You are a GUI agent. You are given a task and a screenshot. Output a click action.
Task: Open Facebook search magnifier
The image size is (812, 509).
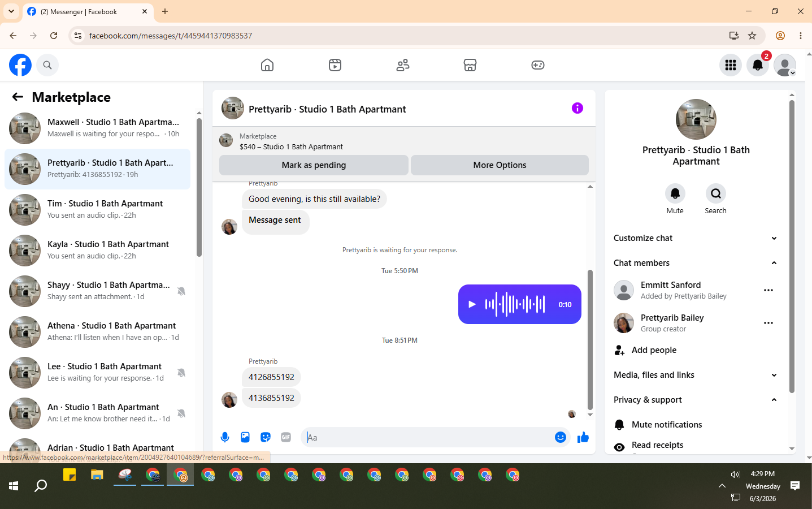click(x=47, y=65)
